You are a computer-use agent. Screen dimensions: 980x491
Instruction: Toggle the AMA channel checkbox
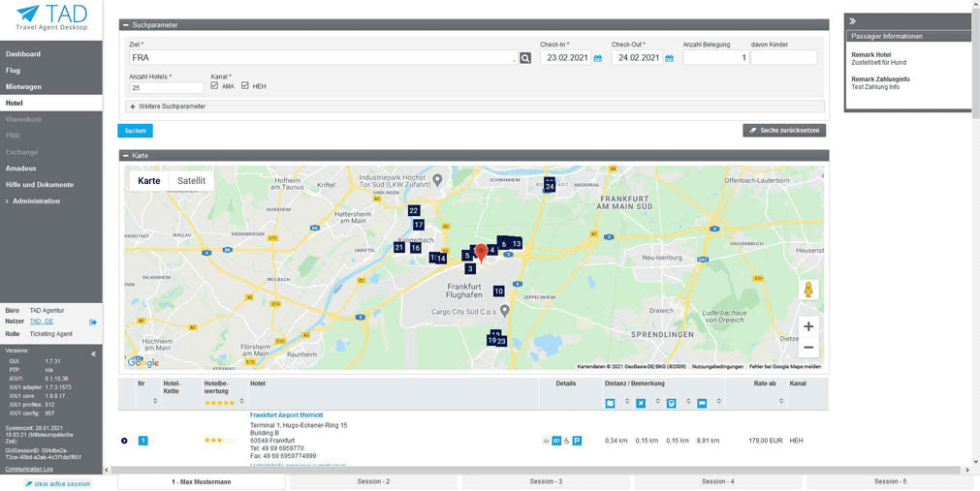pos(214,86)
